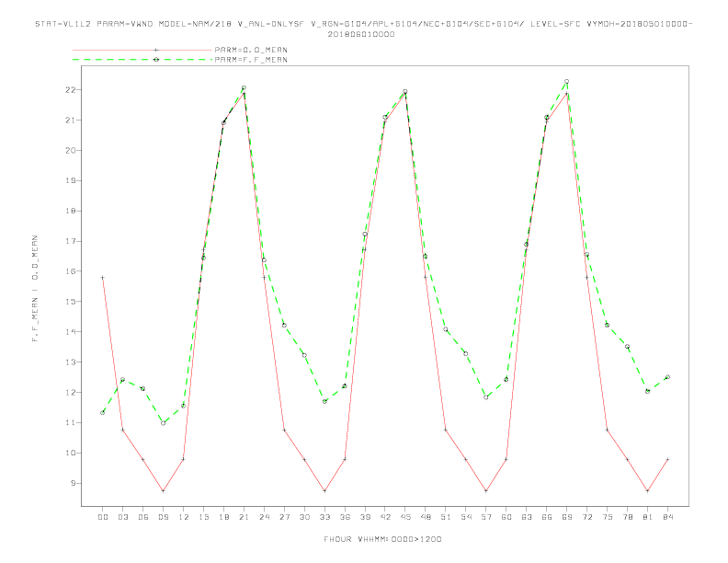The height and width of the screenshot is (563, 728).
Task: Click the y-axis tick label 16
Action: tap(71, 271)
